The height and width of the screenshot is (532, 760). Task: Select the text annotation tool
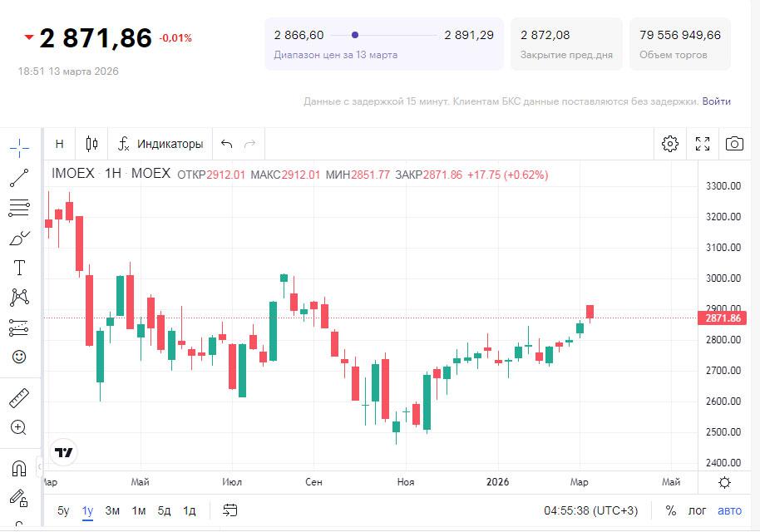click(x=19, y=268)
